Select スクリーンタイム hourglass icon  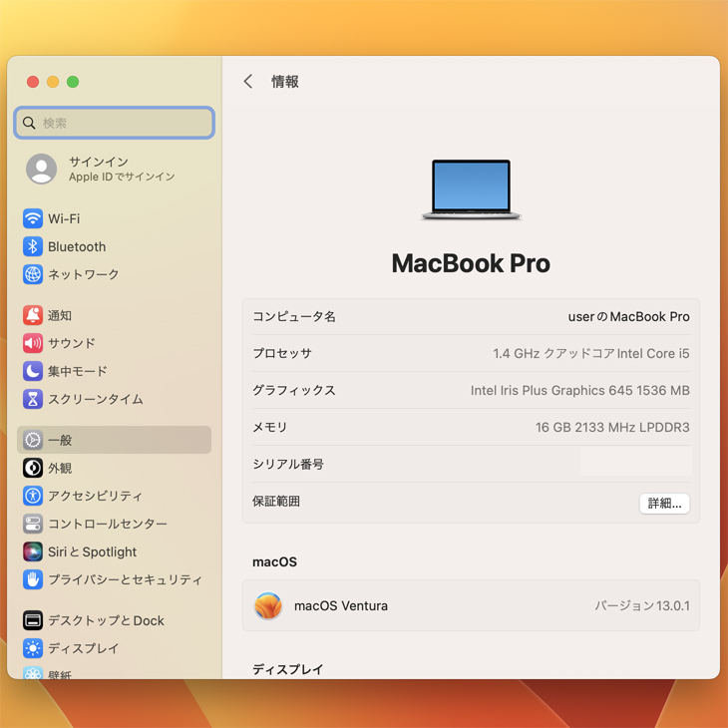point(33,399)
